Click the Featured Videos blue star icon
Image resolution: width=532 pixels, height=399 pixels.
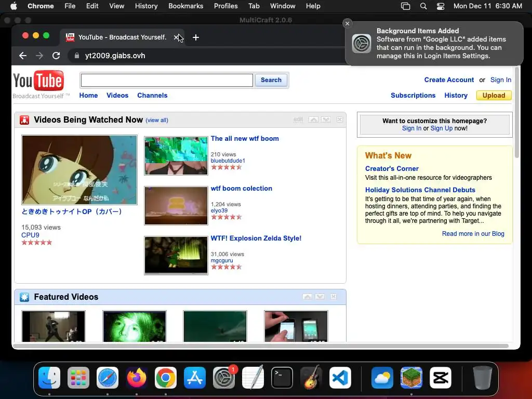pyautogui.click(x=24, y=297)
